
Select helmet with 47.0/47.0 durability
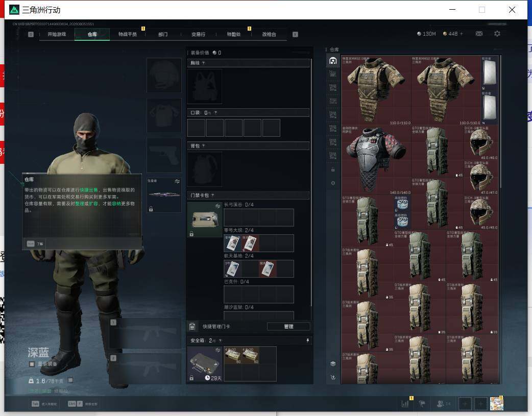(481, 178)
